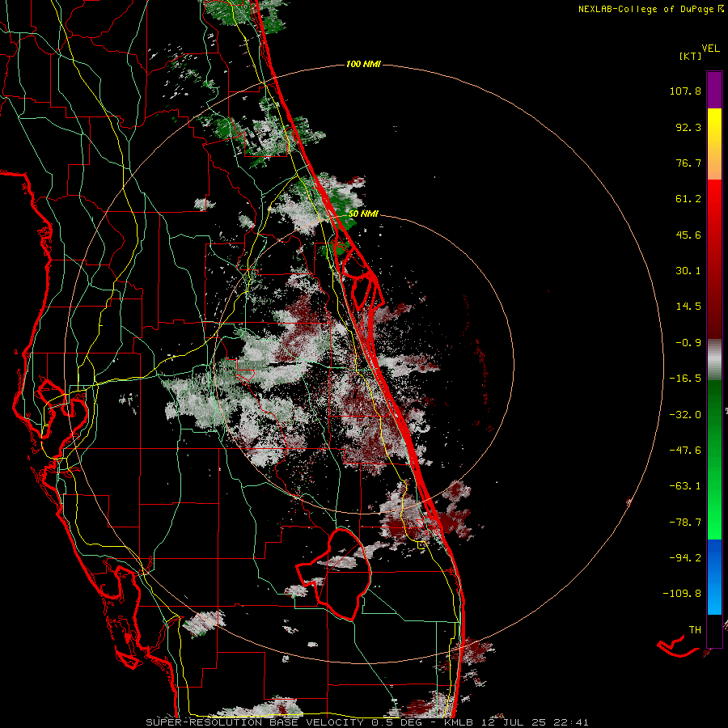
Task: Select the 14.5 scale label
Action: pyautogui.click(x=688, y=307)
